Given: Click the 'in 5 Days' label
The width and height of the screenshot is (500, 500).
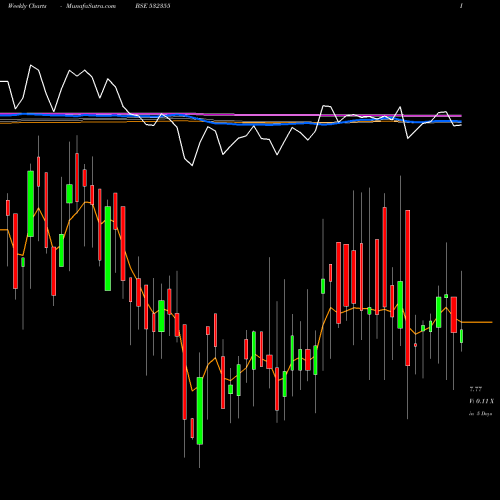Looking at the screenshot, I should pos(480,414).
